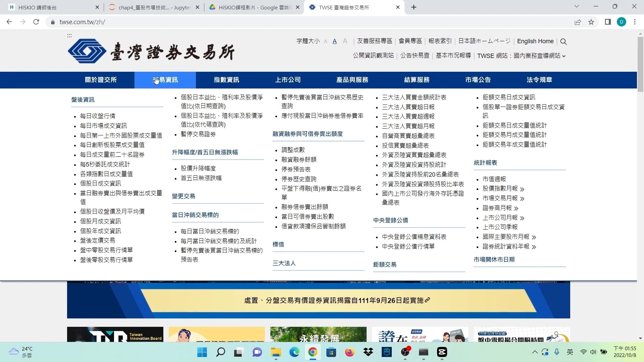Open the browser tab search chevron
Screen dimensions: 644x362
point(577,6)
